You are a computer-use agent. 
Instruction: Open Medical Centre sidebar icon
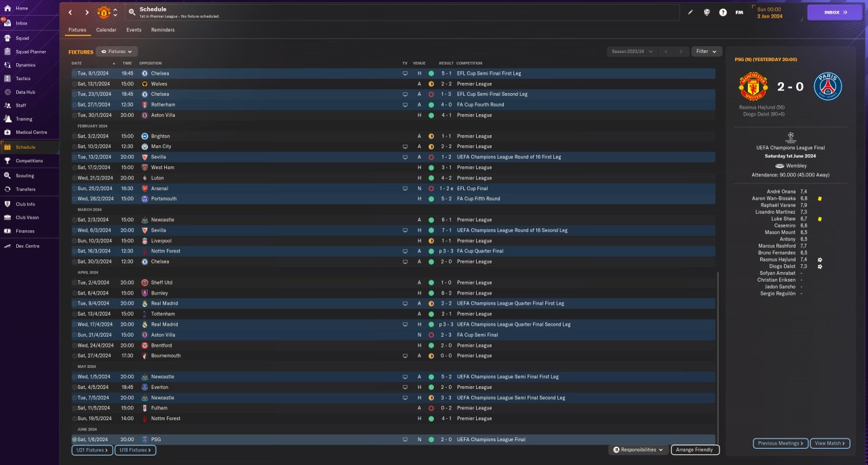[7, 132]
